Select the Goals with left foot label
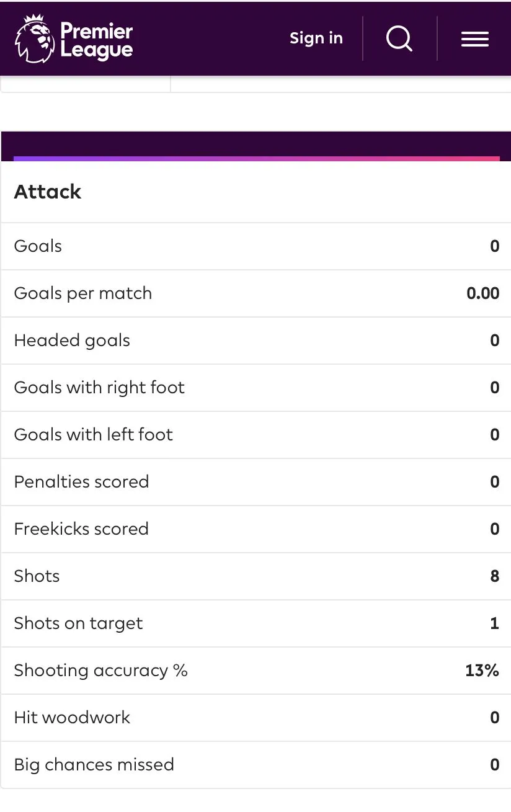Viewport: 511px width, 812px height. 93,435
